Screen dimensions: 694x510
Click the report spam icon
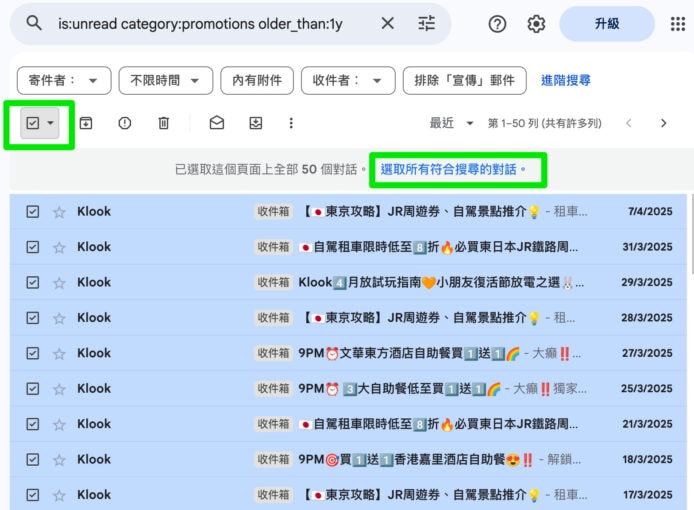(124, 123)
